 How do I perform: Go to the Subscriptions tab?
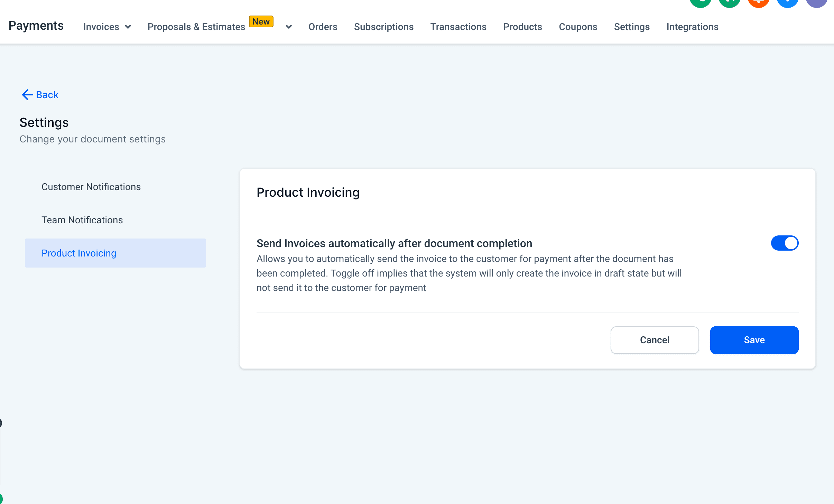(x=383, y=27)
